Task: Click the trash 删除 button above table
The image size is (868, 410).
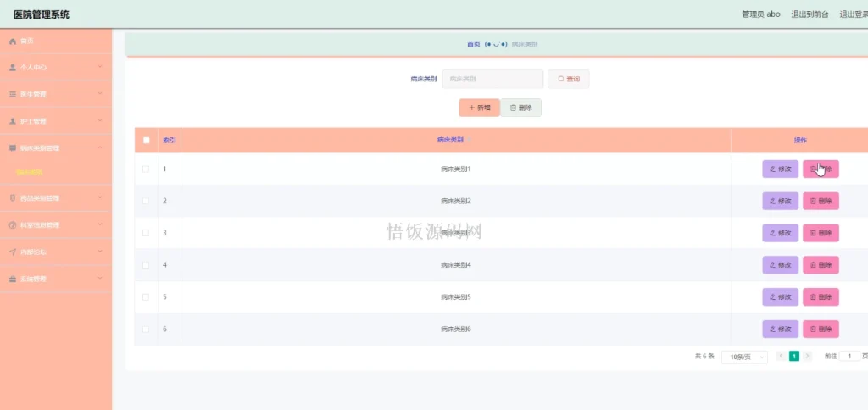Action: point(521,108)
